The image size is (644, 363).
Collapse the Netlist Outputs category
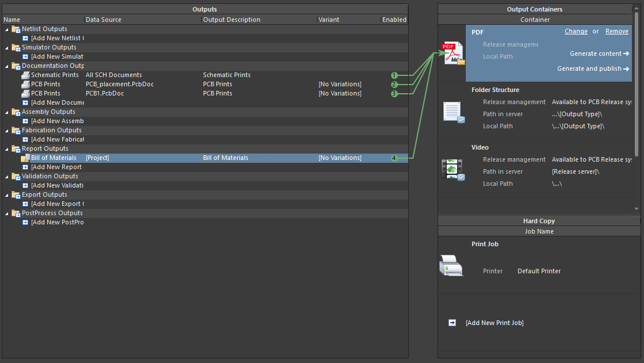7,29
